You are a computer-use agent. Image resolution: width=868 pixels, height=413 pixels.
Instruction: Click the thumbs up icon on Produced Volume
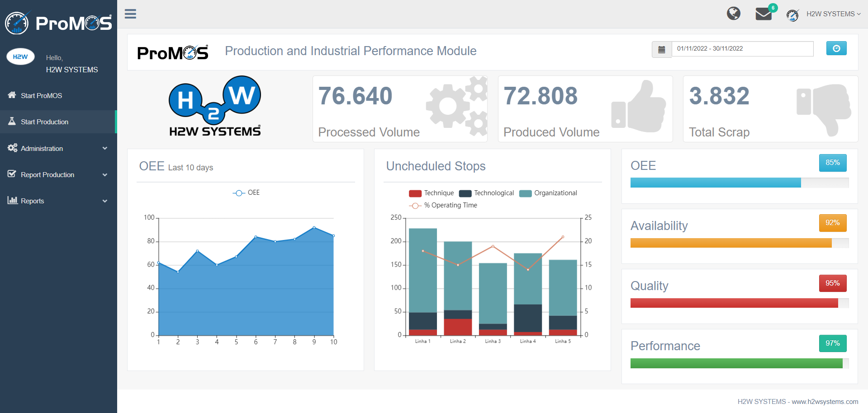[x=639, y=107]
